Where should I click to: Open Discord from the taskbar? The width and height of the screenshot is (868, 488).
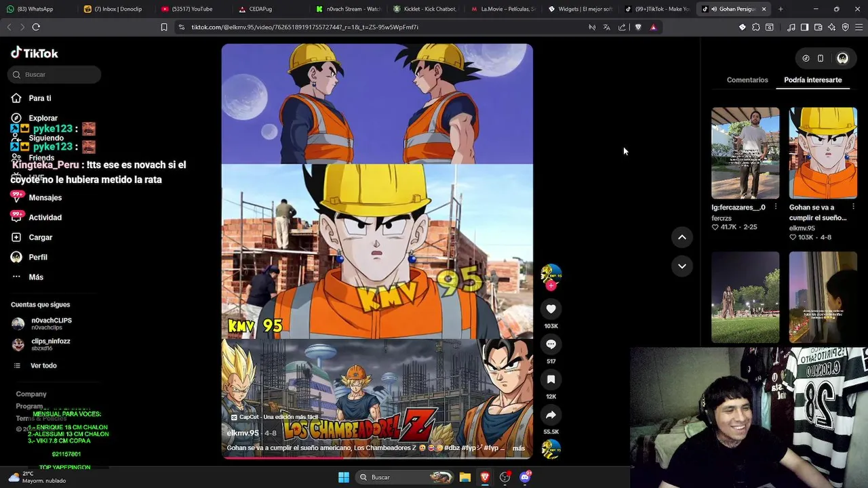click(x=525, y=477)
